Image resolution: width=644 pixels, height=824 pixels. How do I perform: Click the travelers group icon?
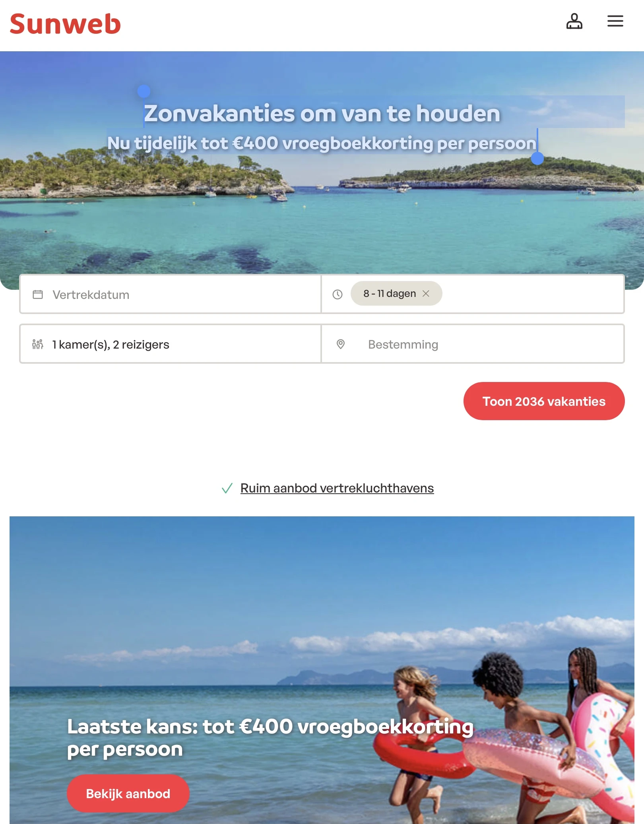click(x=38, y=344)
